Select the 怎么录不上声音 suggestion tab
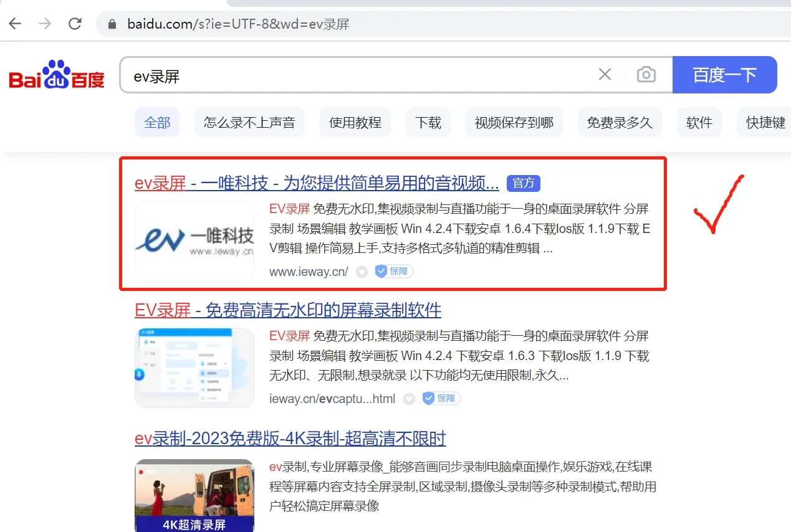This screenshot has width=791, height=532. 249,123
